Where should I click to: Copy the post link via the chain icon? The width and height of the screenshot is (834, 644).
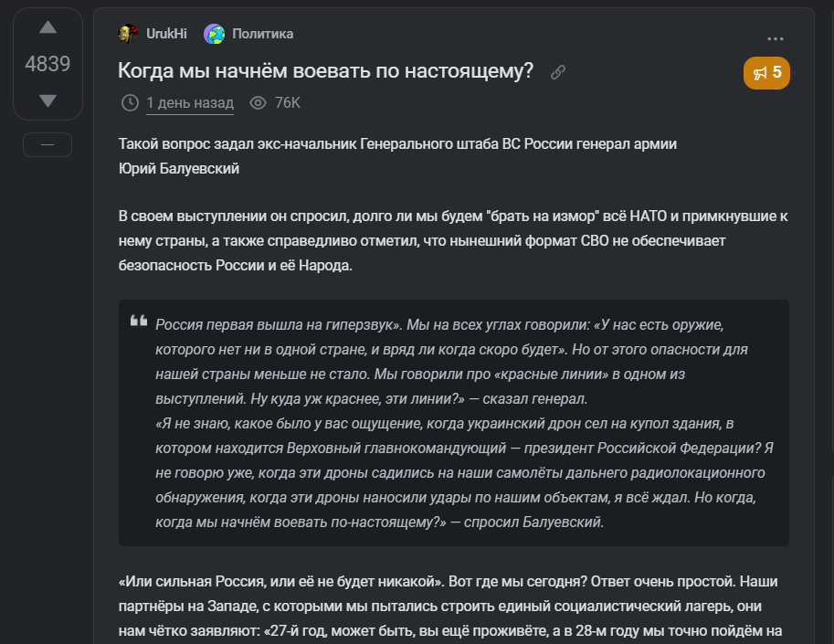click(x=558, y=73)
